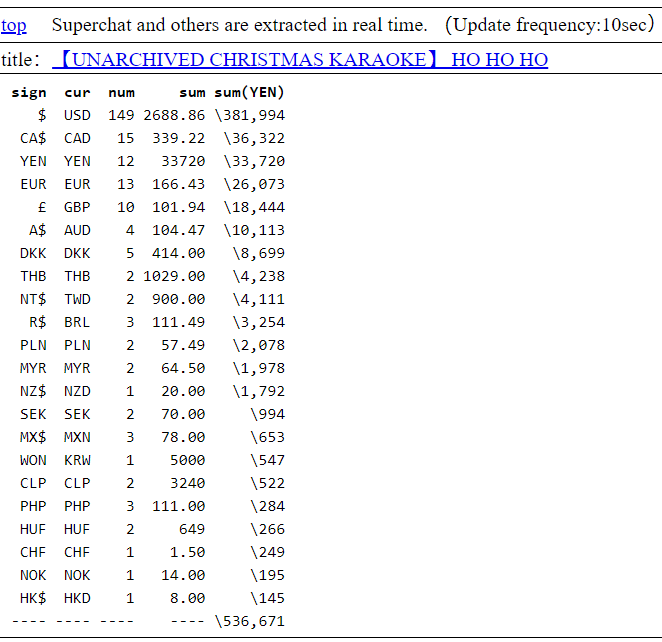Screen dimensions: 662x642
Task: Click the R$ sign cell
Action: (38, 322)
